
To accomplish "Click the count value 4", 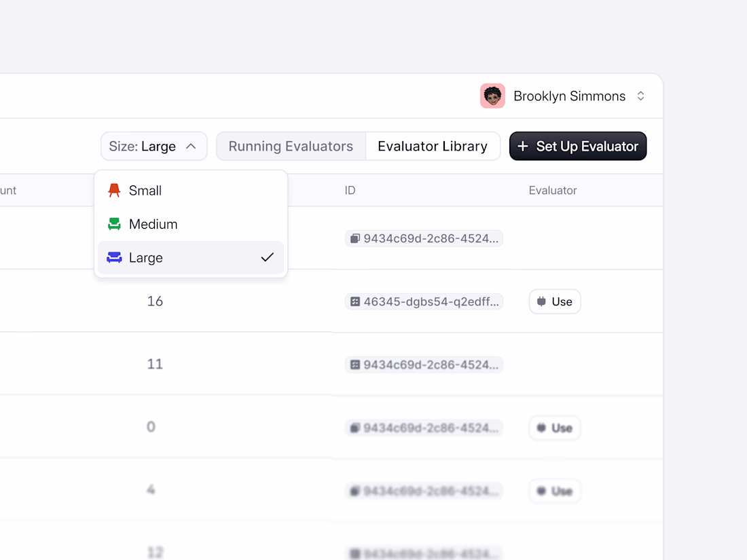I will (151, 489).
